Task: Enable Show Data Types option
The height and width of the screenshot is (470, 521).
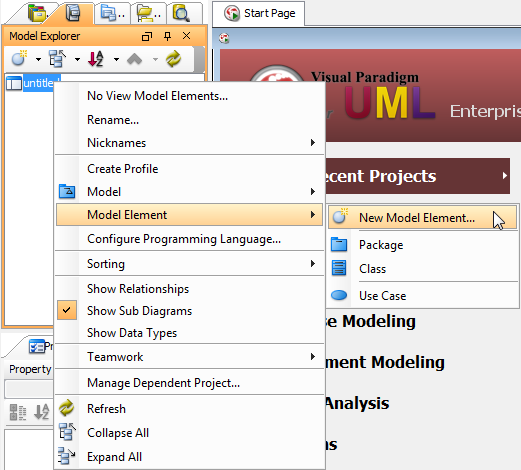Action: pos(190,333)
